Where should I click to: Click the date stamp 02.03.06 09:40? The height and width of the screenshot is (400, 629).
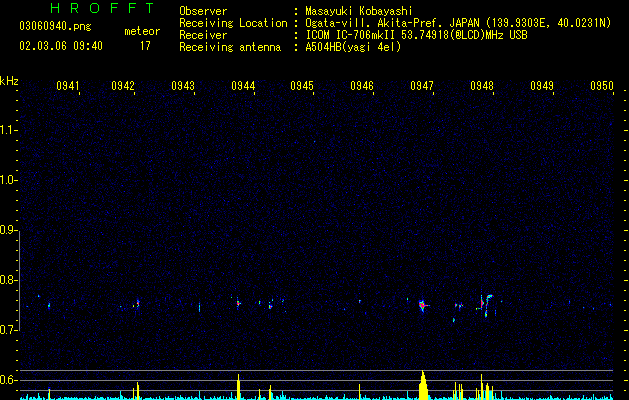pyautogui.click(x=61, y=46)
